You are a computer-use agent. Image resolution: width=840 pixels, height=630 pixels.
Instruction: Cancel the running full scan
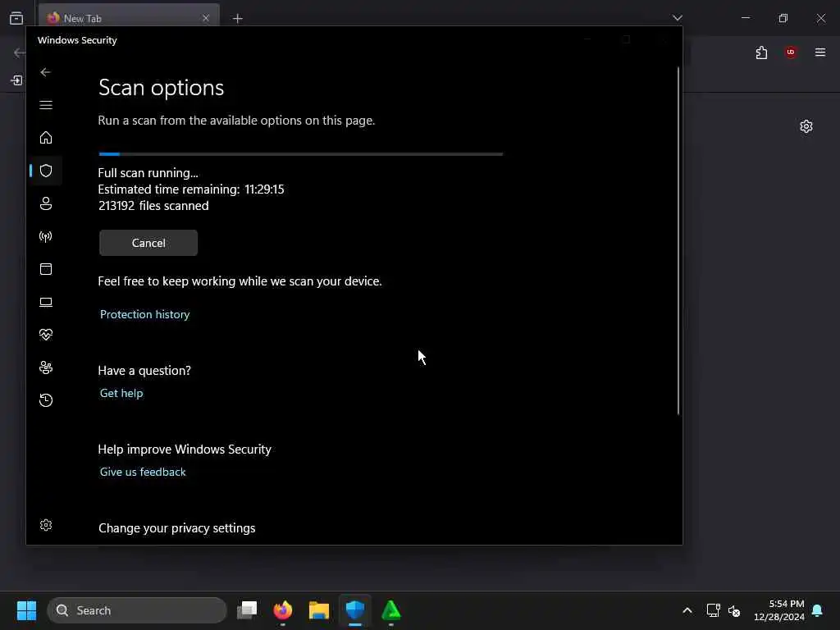(148, 243)
